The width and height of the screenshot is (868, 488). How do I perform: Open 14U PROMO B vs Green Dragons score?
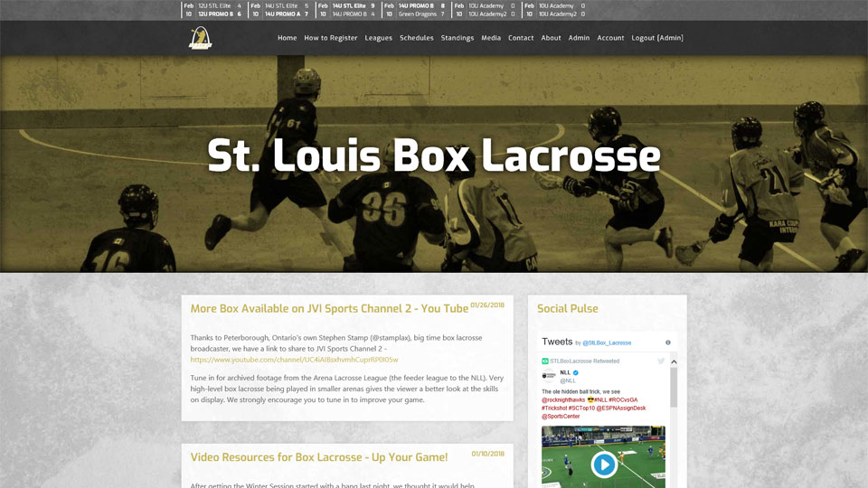point(415,10)
